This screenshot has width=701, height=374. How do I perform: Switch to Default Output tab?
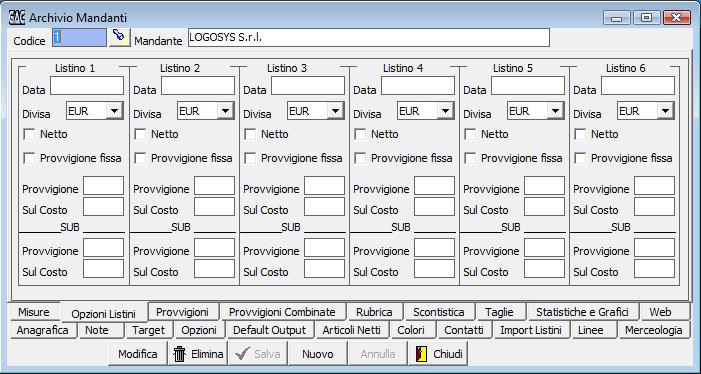[x=270, y=330]
